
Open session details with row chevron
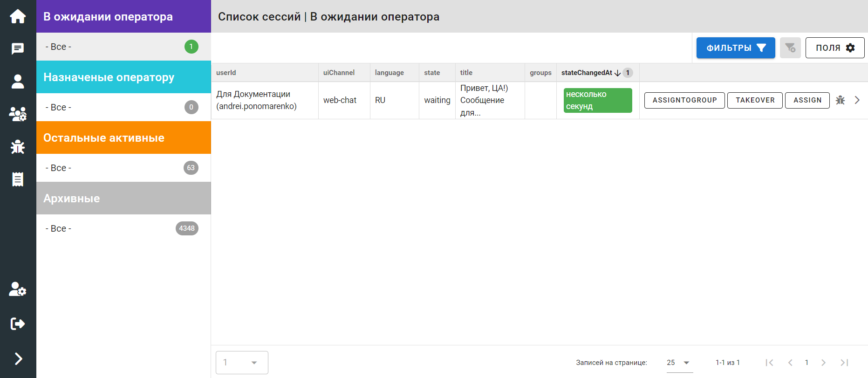click(857, 100)
